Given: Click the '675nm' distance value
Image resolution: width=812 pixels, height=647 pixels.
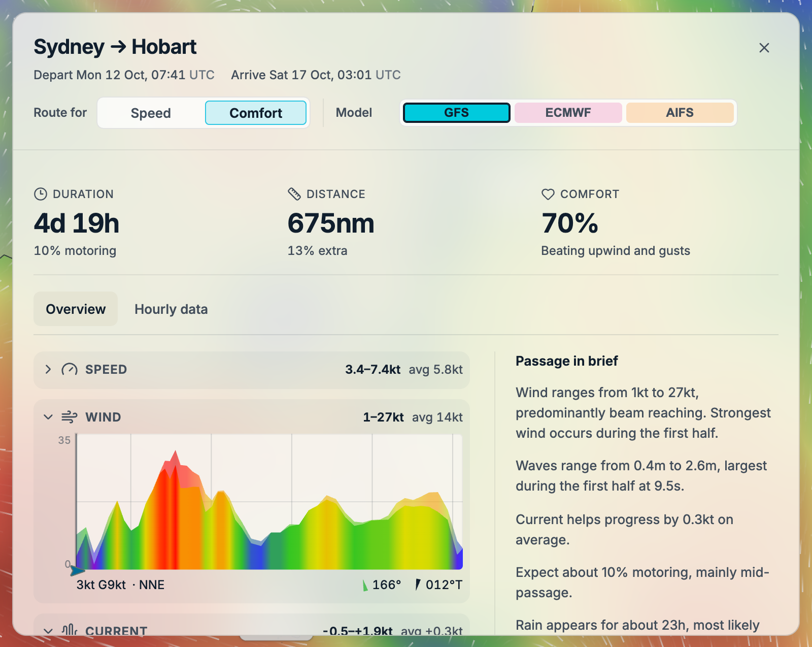Looking at the screenshot, I should pos(331,223).
